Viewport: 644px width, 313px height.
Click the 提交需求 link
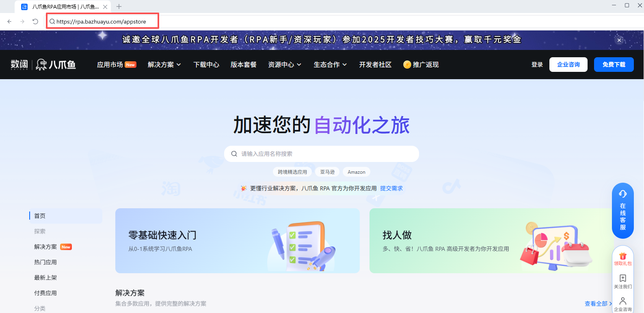[x=391, y=188]
